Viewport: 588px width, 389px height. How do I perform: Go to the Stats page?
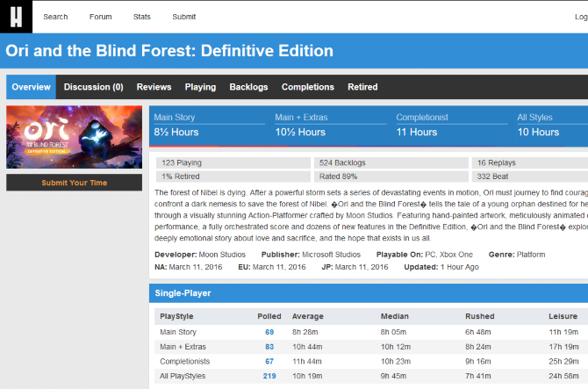tap(142, 17)
